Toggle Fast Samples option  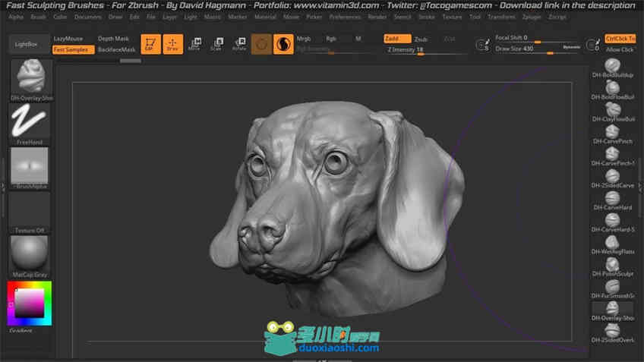click(x=73, y=49)
